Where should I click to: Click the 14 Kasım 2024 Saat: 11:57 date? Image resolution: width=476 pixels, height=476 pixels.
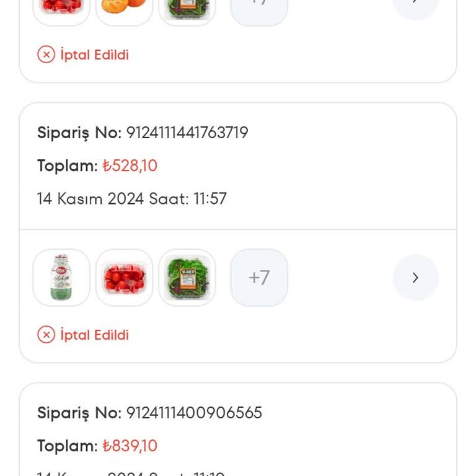132,199
